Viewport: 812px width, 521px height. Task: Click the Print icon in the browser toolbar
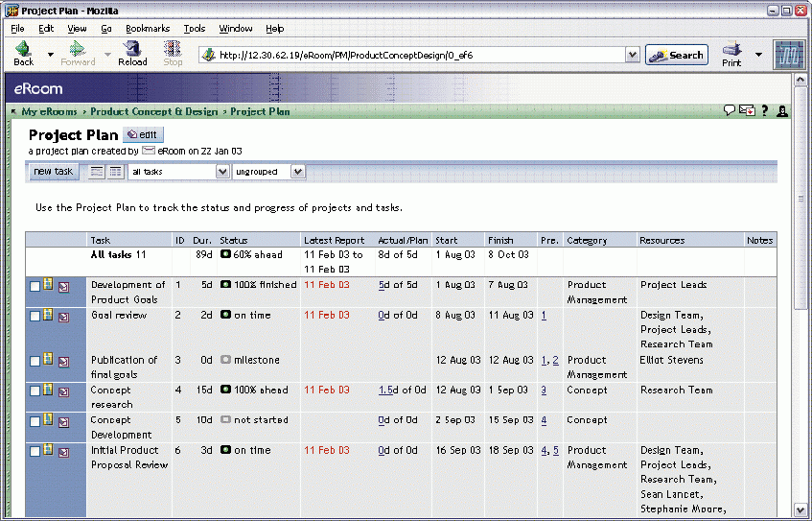point(731,54)
